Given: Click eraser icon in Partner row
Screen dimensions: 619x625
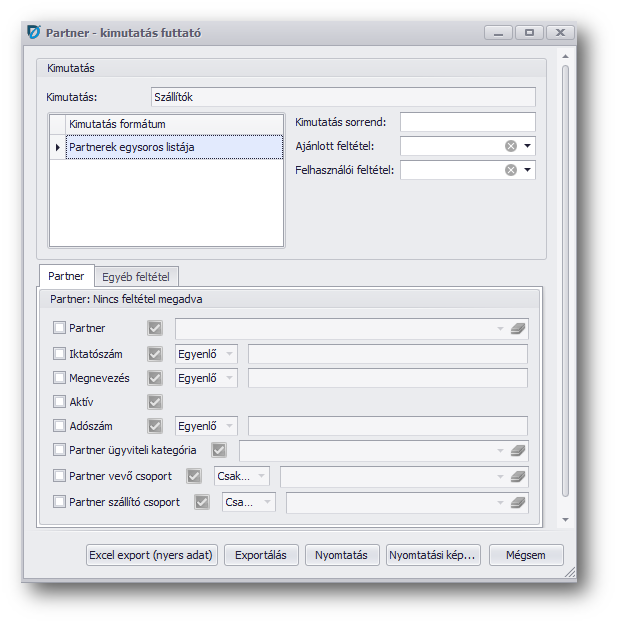Looking at the screenshot, I should (x=517, y=328).
